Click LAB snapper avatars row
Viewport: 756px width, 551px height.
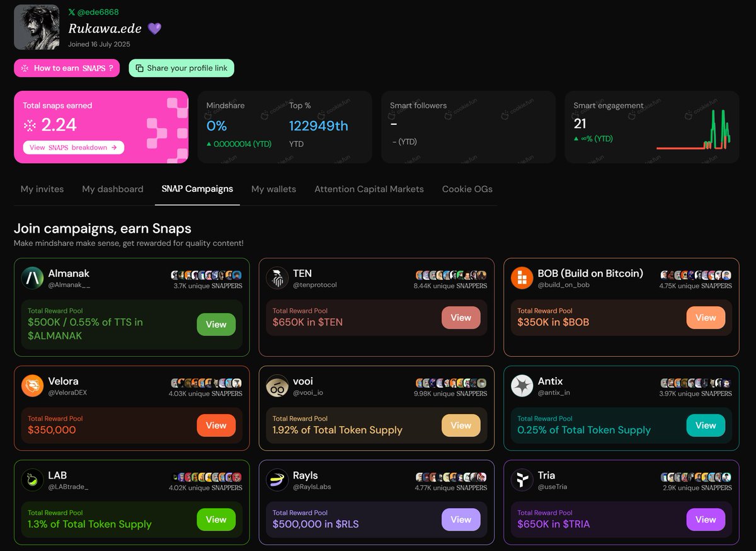[x=207, y=478]
